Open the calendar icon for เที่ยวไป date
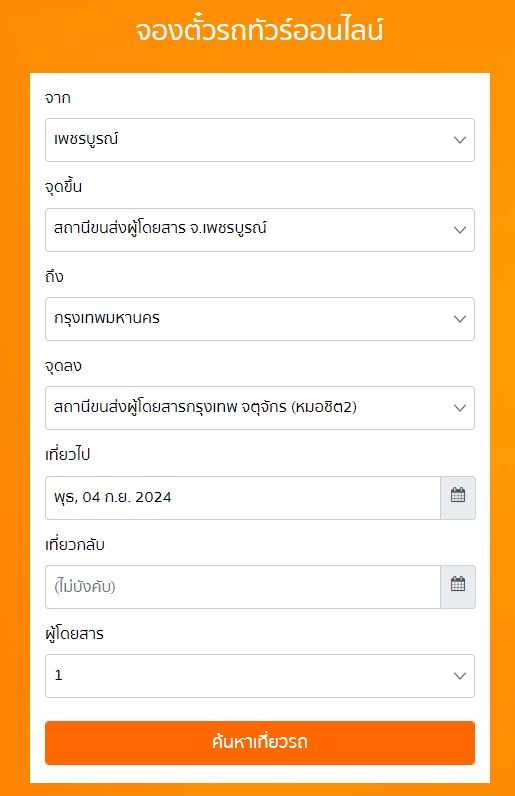This screenshot has height=796, width=515. pos(458,498)
